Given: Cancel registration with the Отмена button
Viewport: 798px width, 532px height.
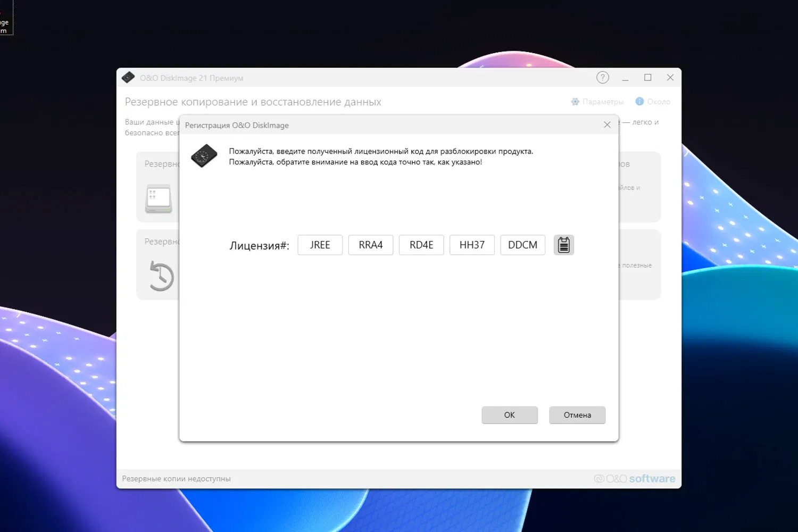Looking at the screenshot, I should click(x=577, y=415).
